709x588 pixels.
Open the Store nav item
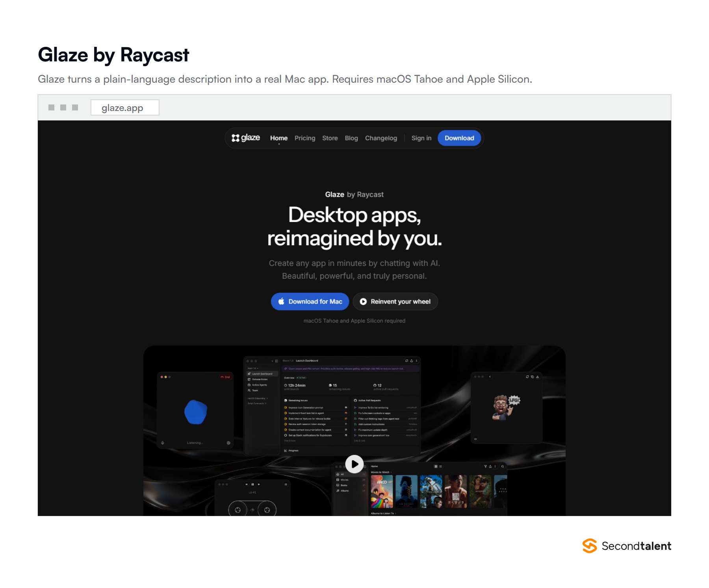click(330, 138)
